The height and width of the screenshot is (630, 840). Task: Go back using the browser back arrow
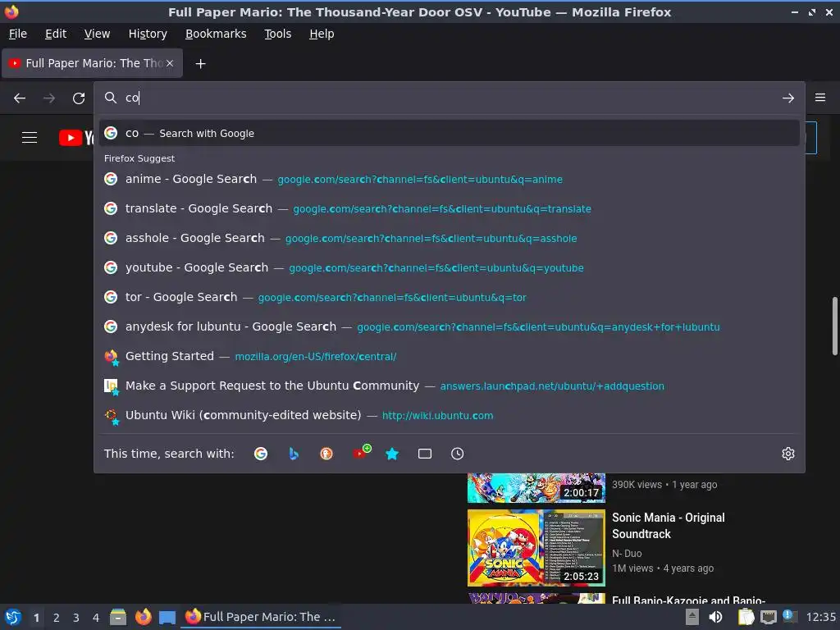click(x=20, y=98)
